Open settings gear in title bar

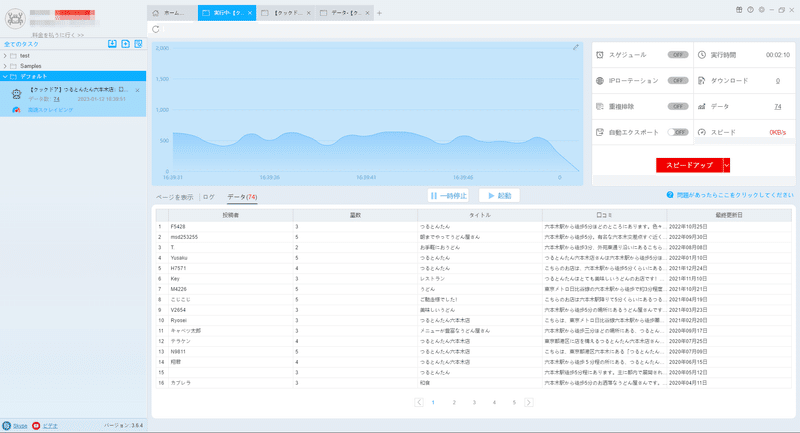[761, 10]
